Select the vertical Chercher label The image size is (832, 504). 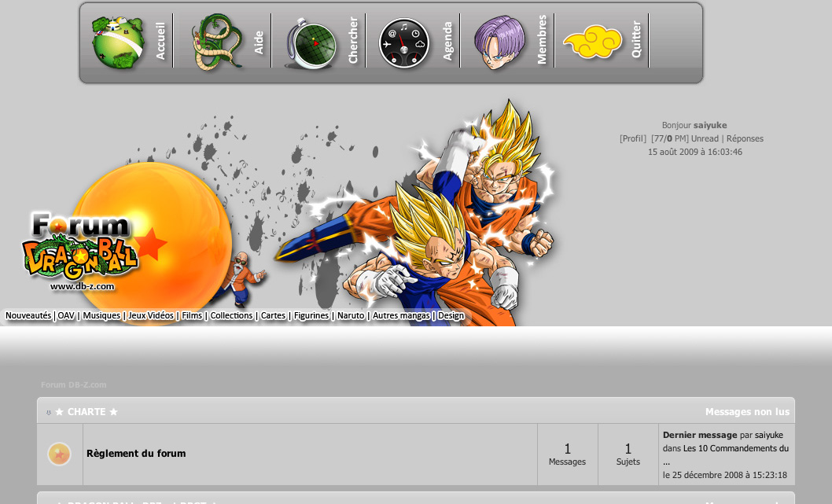[353, 40]
